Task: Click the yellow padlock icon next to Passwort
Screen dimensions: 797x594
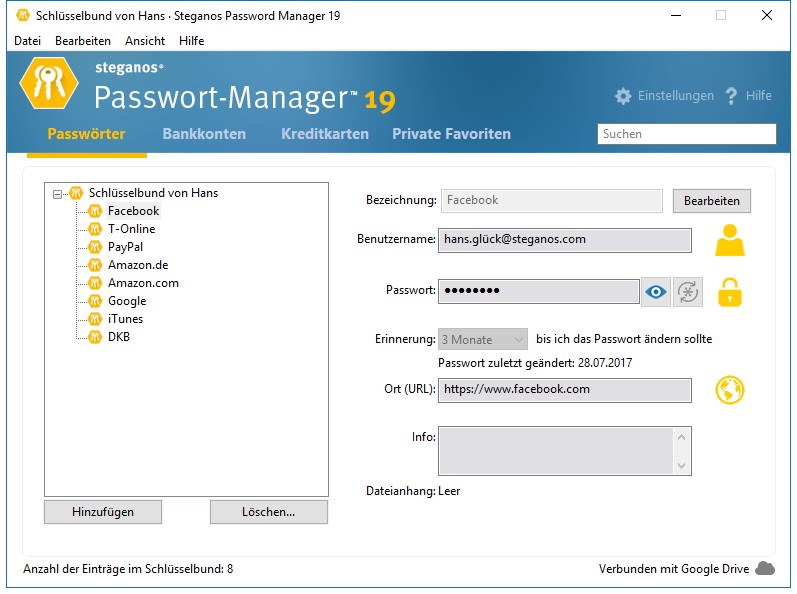Action: point(730,292)
